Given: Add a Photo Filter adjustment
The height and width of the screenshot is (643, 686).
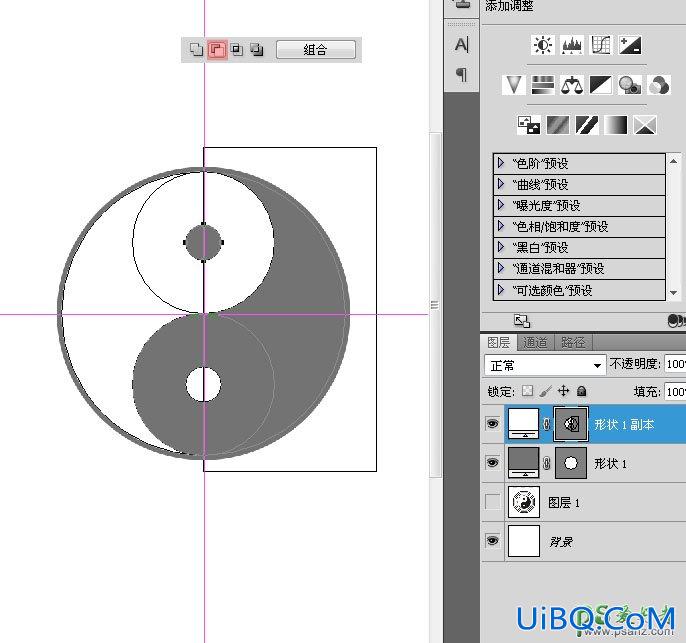Looking at the screenshot, I should (x=630, y=84).
